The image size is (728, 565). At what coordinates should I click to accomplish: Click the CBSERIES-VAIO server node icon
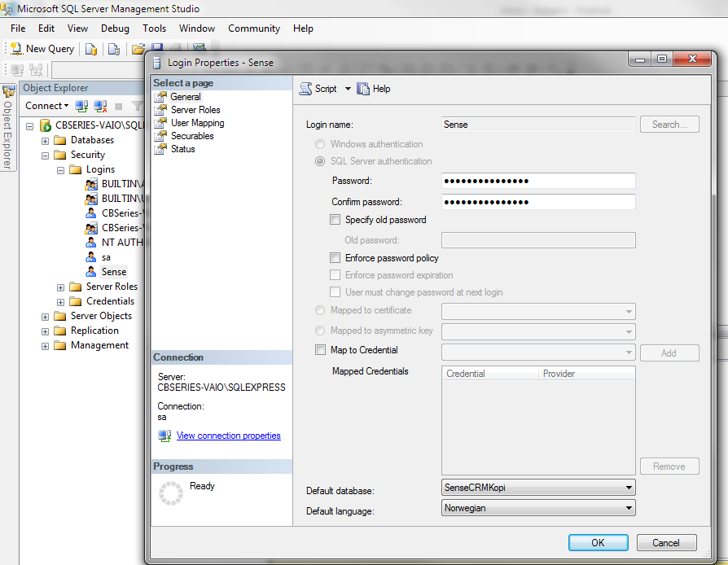tap(46, 125)
